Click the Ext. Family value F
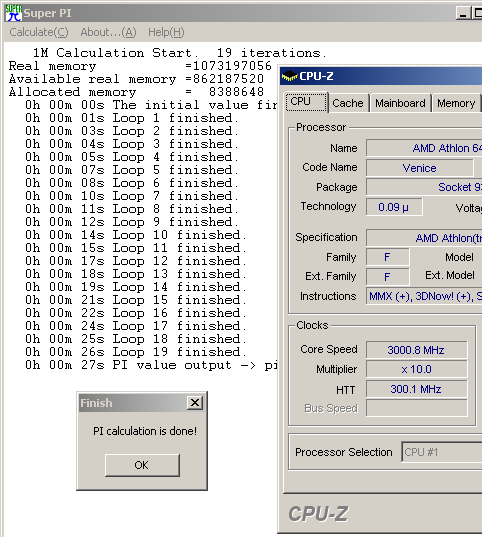This screenshot has width=482, height=537. [x=387, y=277]
